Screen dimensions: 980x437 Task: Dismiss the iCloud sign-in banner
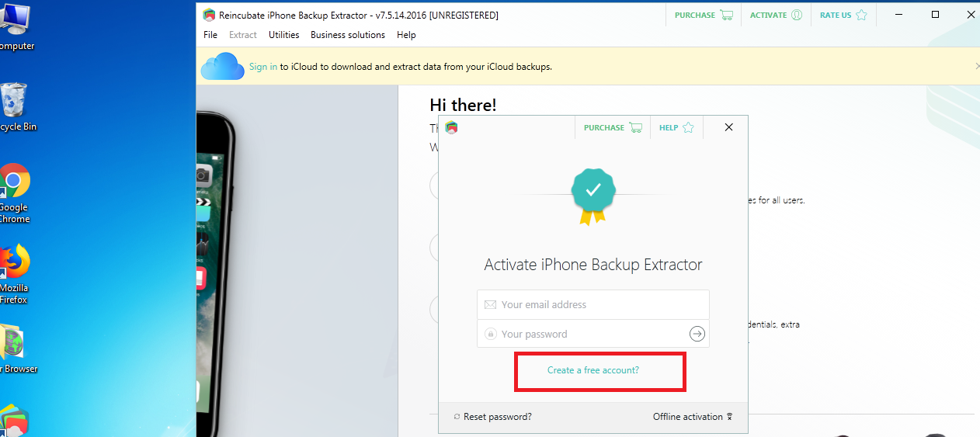976,67
